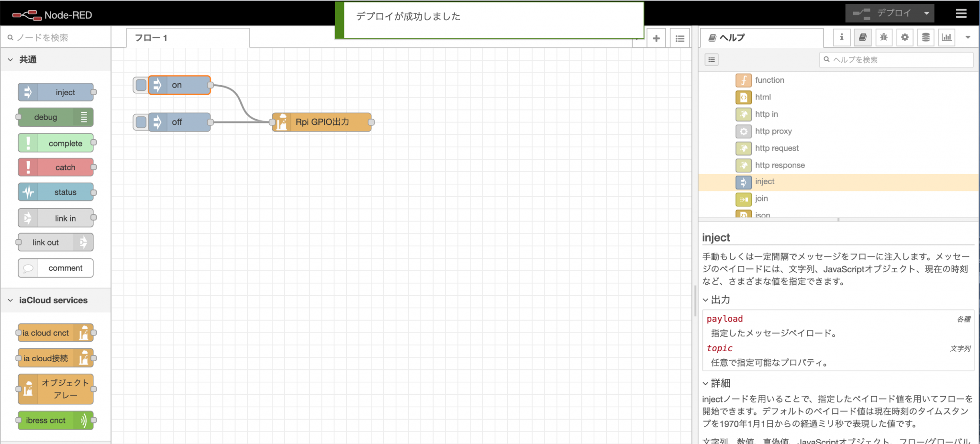
Task: Collapse the iaCloud services section
Action: 11,300
